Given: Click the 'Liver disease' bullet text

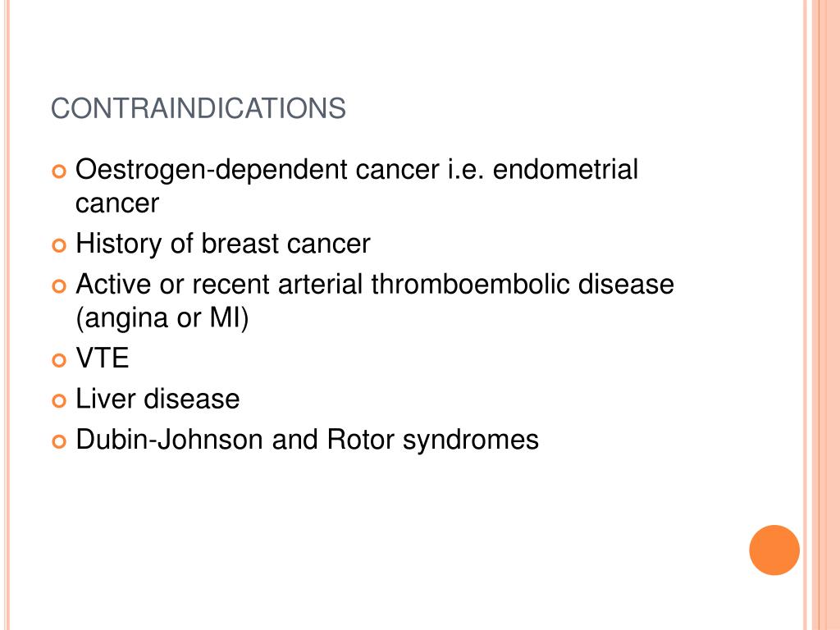Looking at the screenshot, I should click(x=157, y=399).
